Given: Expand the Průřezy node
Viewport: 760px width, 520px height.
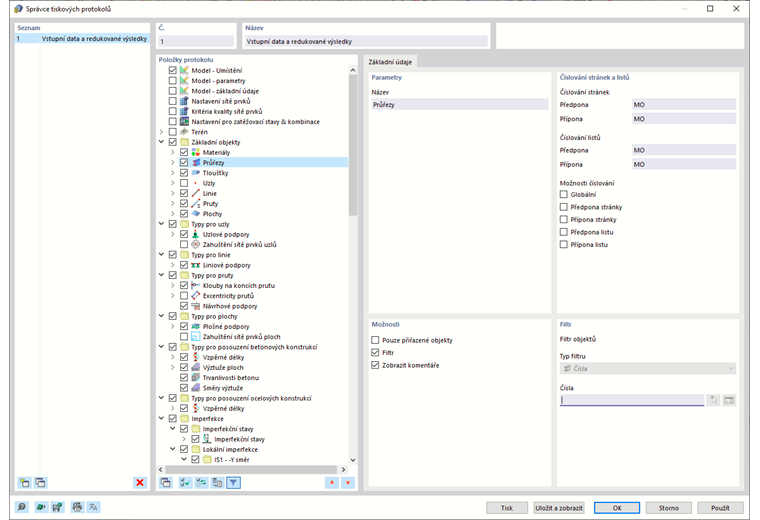Looking at the screenshot, I should 173,162.
